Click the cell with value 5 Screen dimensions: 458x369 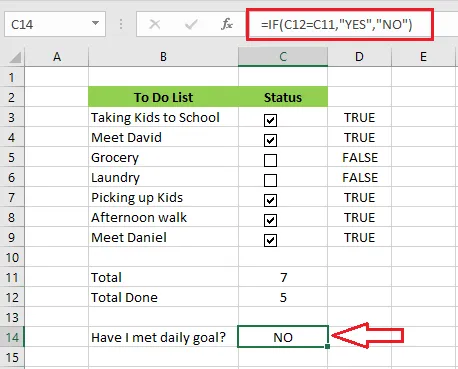pos(283,297)
